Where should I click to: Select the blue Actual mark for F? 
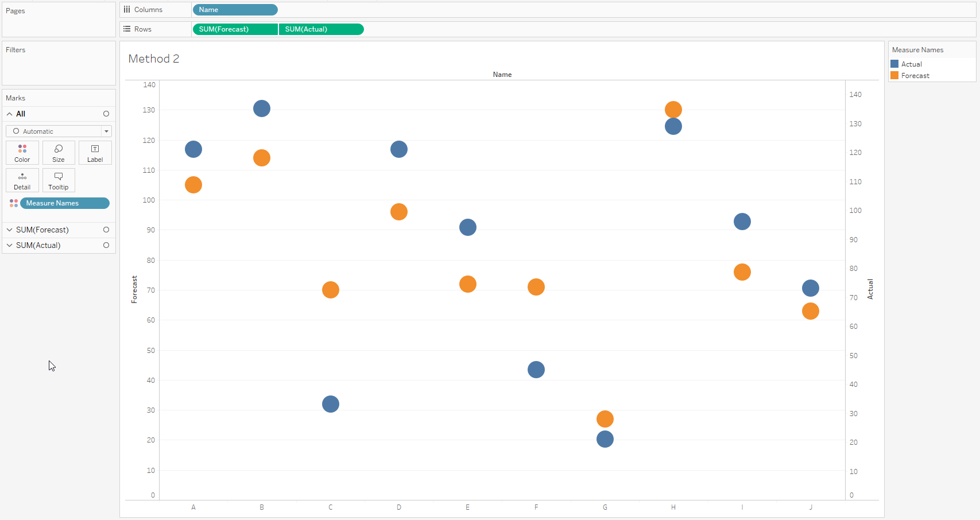tap(536, 370)
